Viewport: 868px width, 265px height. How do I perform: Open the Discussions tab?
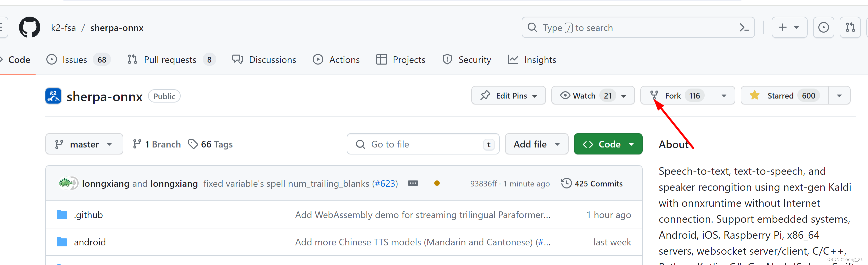point(264,60)
